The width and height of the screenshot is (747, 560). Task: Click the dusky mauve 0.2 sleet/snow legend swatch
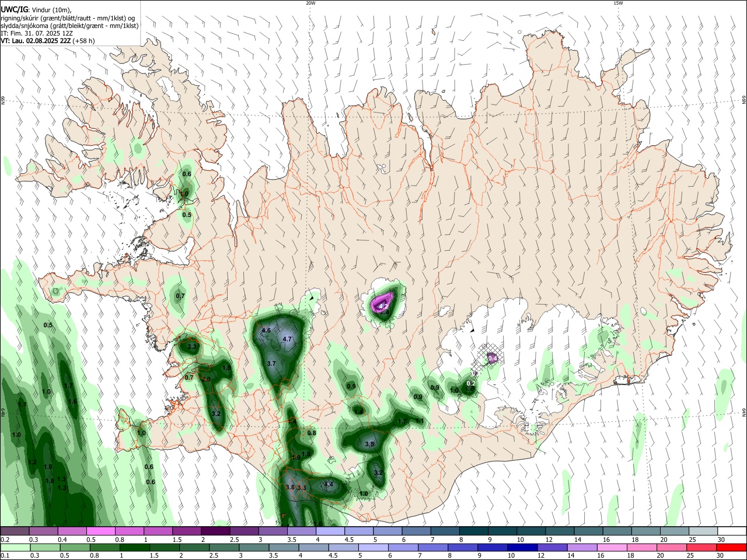click(15, 531)
